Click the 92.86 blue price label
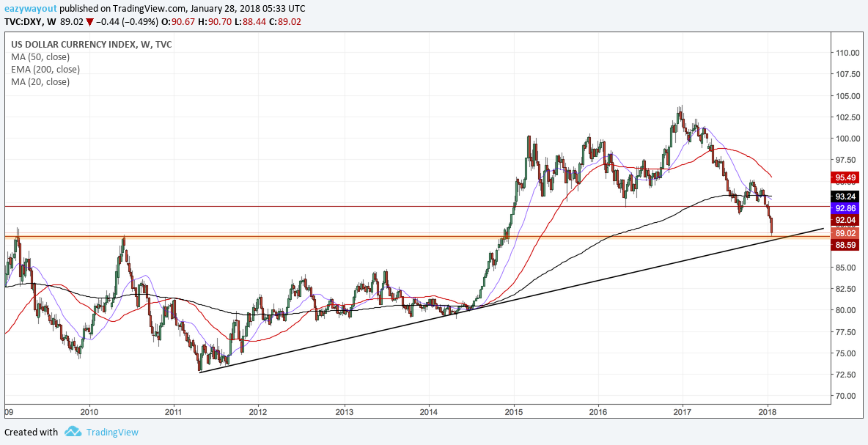Image resolution: width=868 pixels, height=445 pixels. [x=846, y=209]
